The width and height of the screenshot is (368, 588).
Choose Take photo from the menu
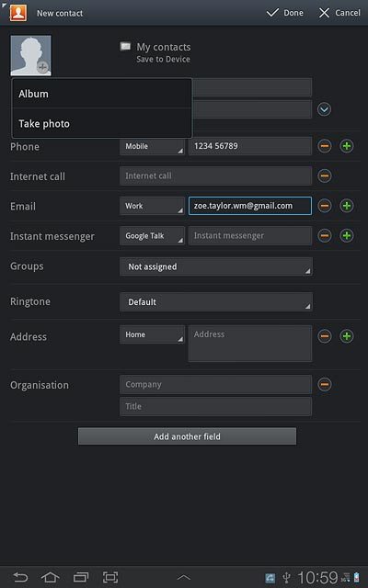[x=102, y=123]
